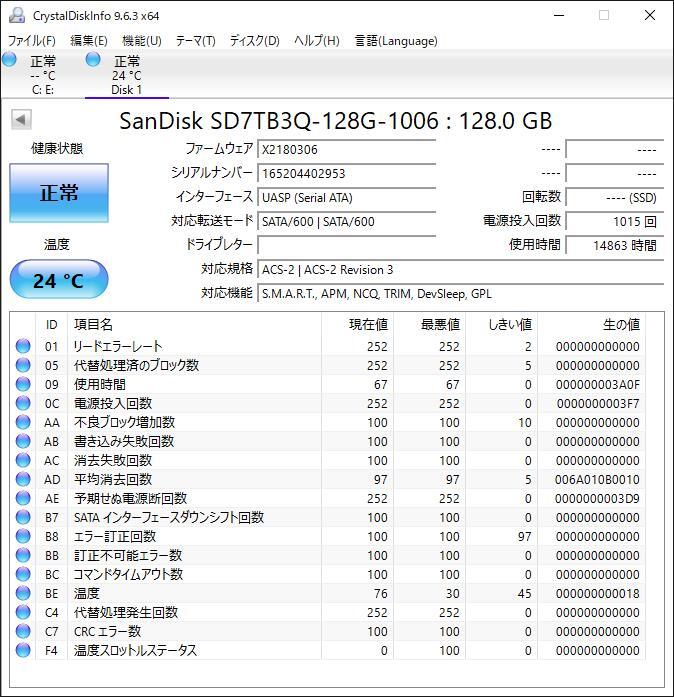
Task: Click the empty drive letter field
Action: [346, 245]
